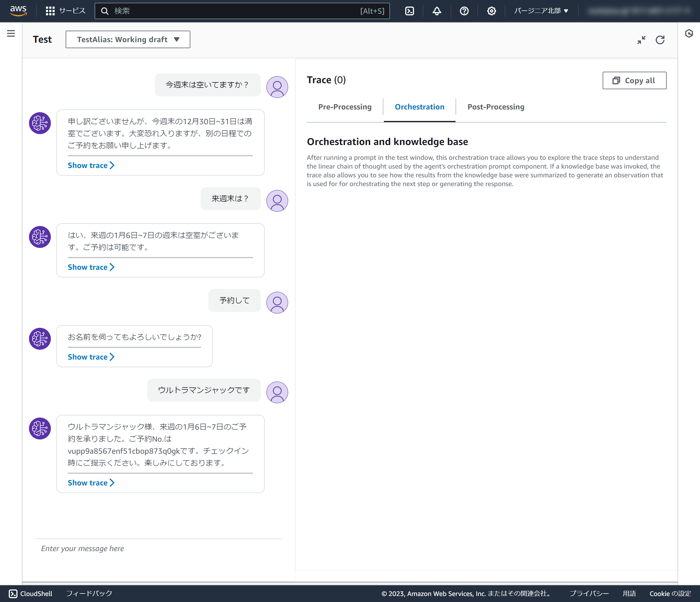
Task: Launch CloudShell from top navigation icon
Action: [x=409, y=11]
